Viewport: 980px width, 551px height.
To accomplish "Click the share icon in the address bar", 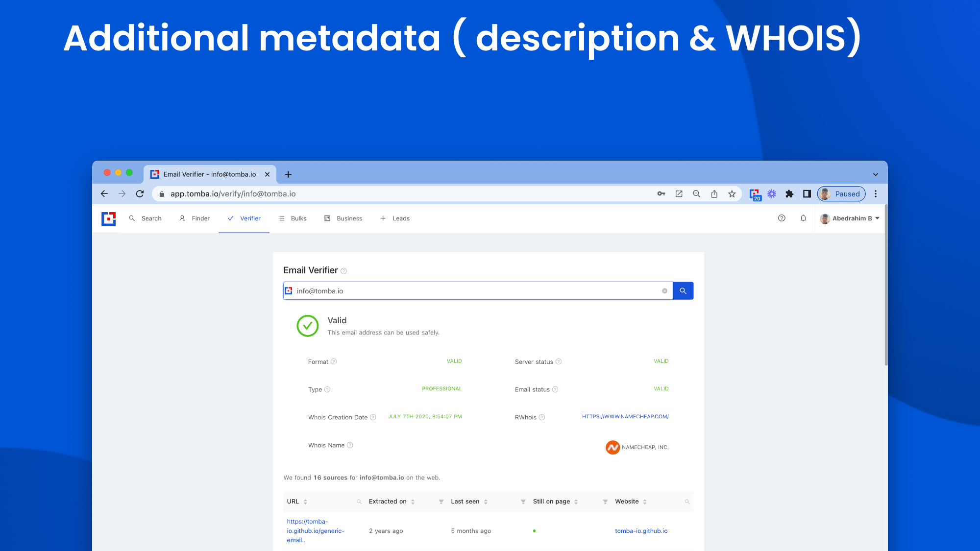I will pos(714,194).
